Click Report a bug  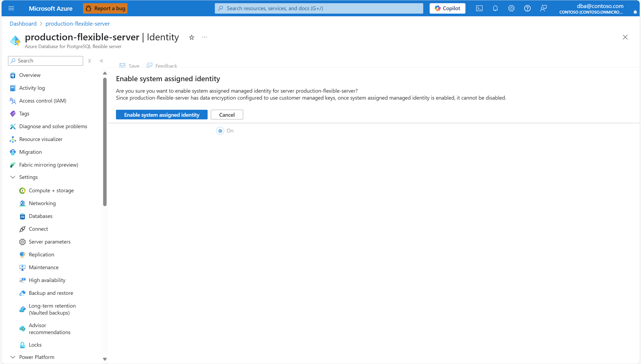click(105, 8)
